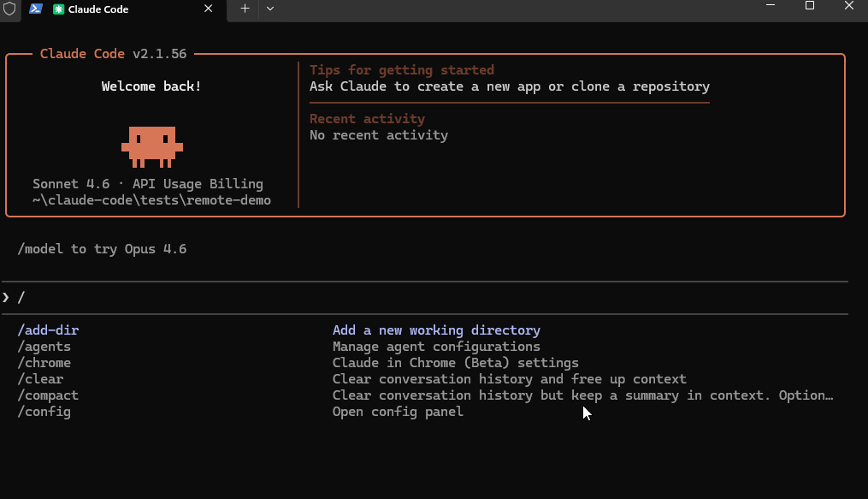Click the slash prompt input line
Image resolution: width=868 pixels, height=499 pixels.
pos(424,297)
